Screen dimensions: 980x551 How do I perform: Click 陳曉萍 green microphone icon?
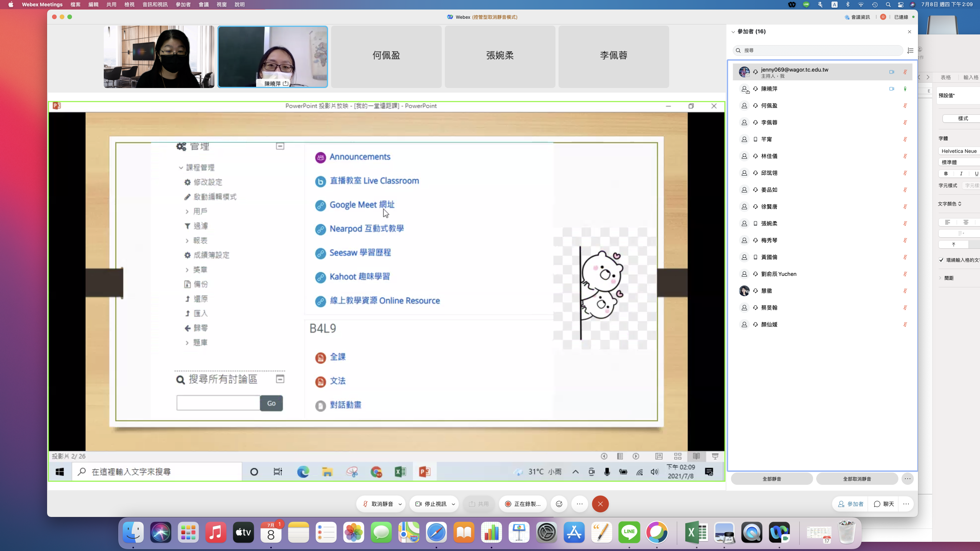point(905,89)
